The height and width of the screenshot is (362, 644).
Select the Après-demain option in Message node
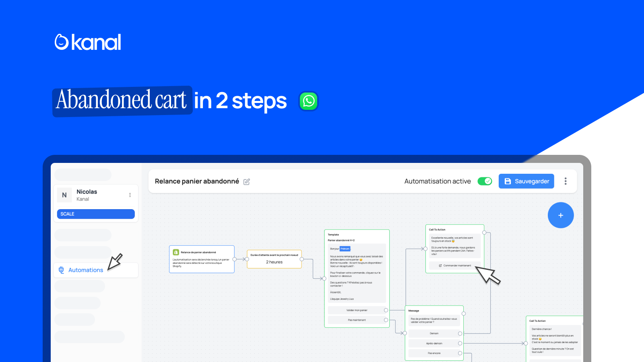click(434, 343)
